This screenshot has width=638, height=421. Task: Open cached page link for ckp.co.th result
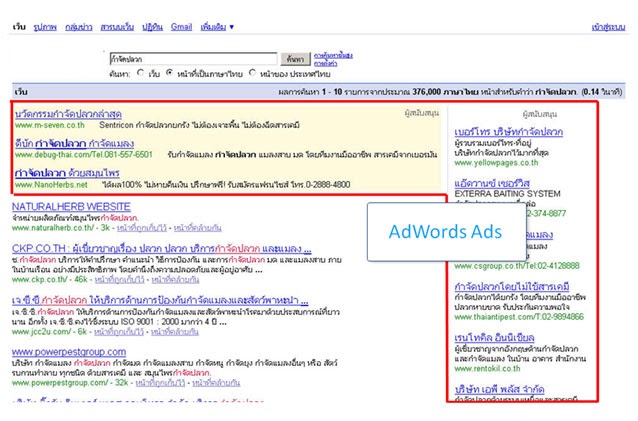pos(120,280)
